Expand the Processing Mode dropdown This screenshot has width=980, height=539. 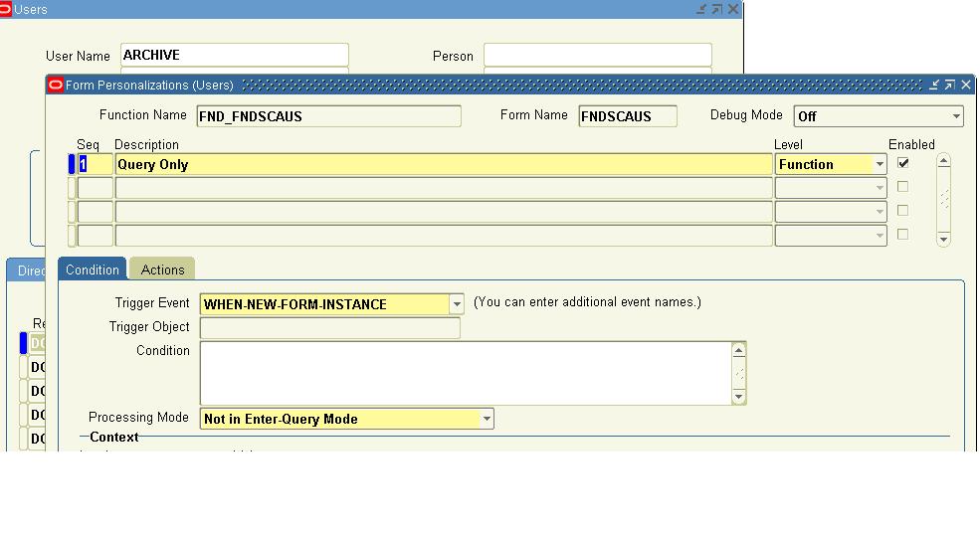[487, 419]
